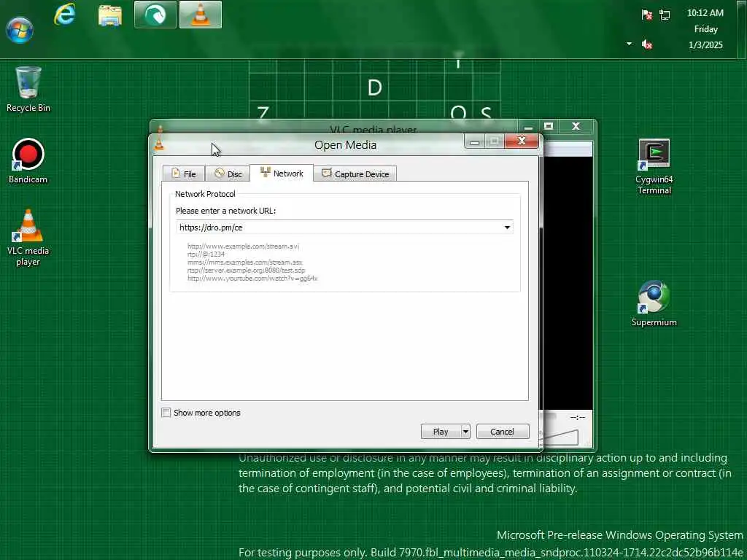
Task: Enable Show more options checkbox
Action: [x=166, y=413]
